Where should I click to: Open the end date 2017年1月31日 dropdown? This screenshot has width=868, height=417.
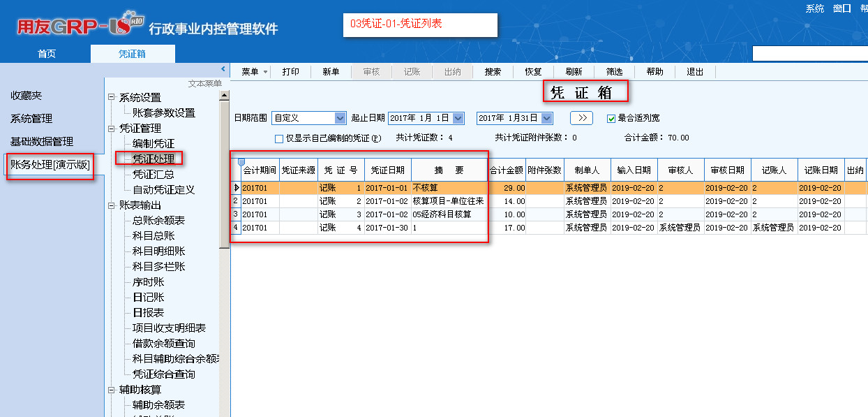click(x=546, y=118)
